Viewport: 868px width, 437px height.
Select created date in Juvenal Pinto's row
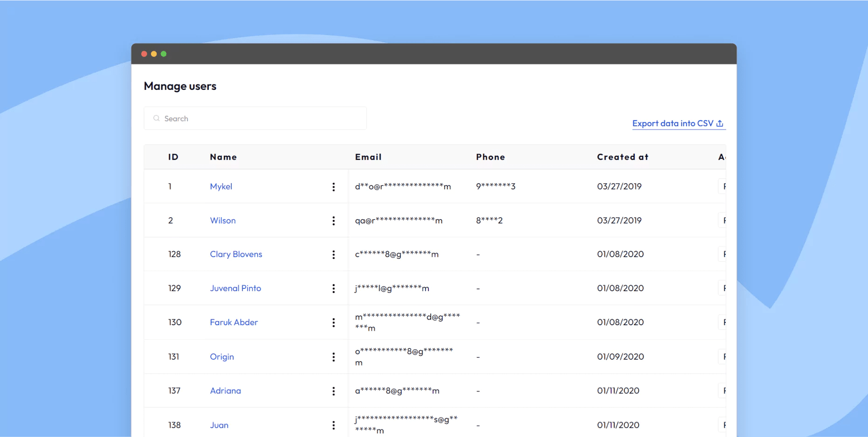(620, 288)
